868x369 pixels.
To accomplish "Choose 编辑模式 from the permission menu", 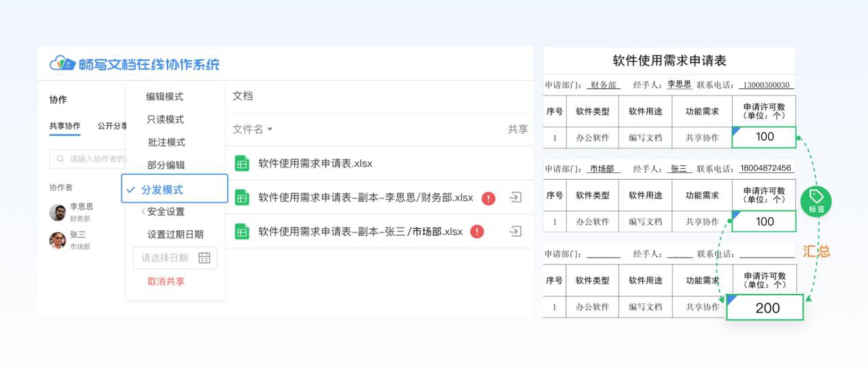I will (x=165, y=97).
